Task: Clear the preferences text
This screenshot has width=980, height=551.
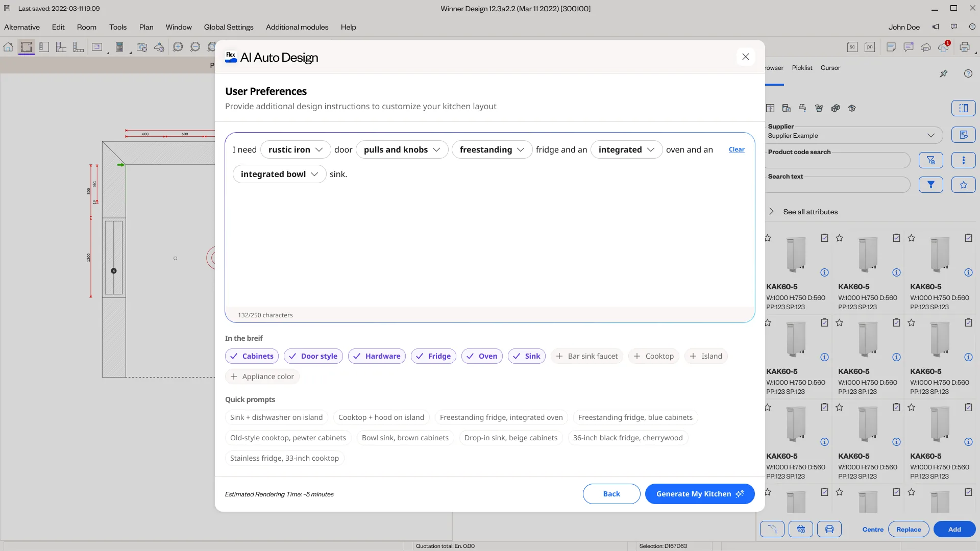Action: point(737,149)
